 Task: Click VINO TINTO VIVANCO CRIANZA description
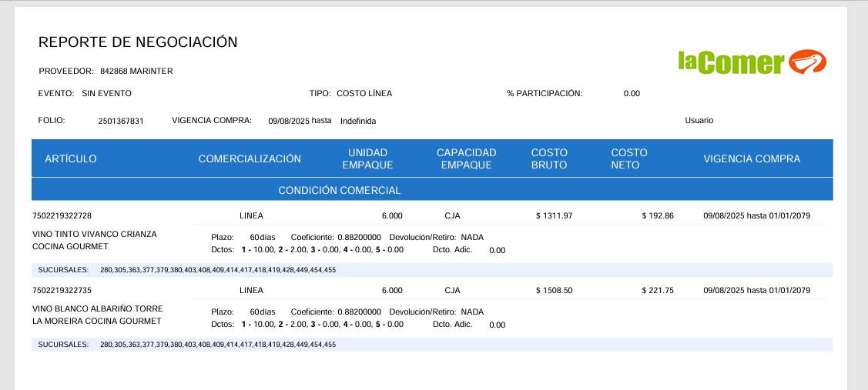click(94, 234)
